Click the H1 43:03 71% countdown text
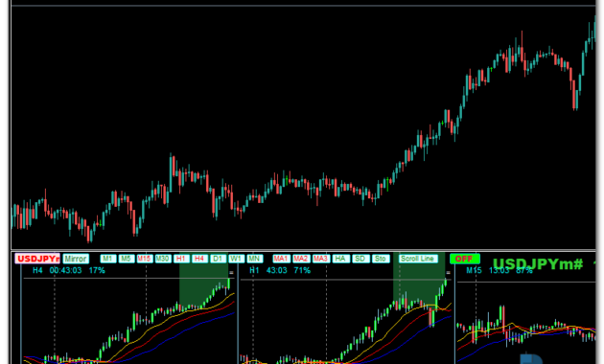The width and height of the screenshot is (604, 364). [x=280, y=270]
